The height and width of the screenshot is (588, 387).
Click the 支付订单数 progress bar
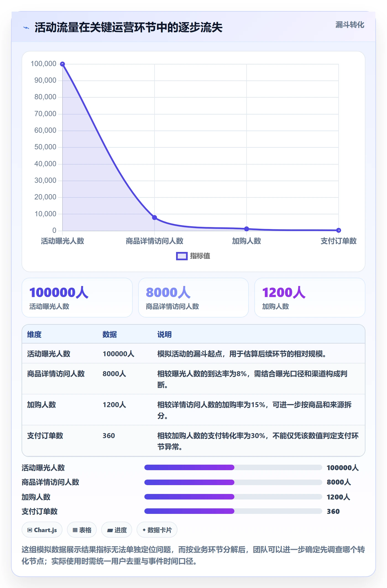coord(233,511)
